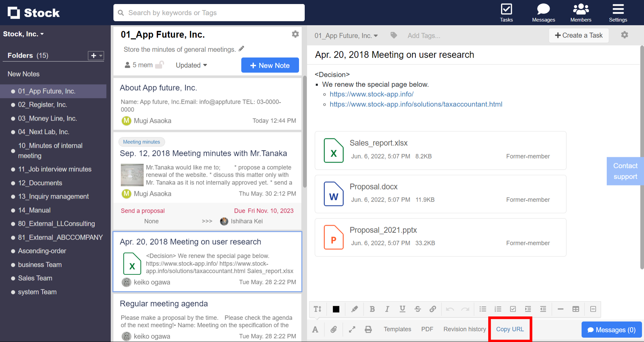Attach a file using the paperclip icon
The height and width of the screenshot is (342, 644).
click(x=334, y=329)
